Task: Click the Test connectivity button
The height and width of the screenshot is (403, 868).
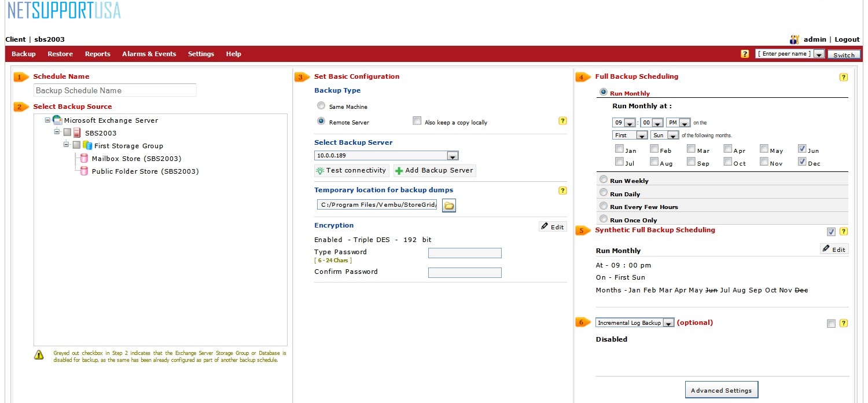Action: pos(351,171)
